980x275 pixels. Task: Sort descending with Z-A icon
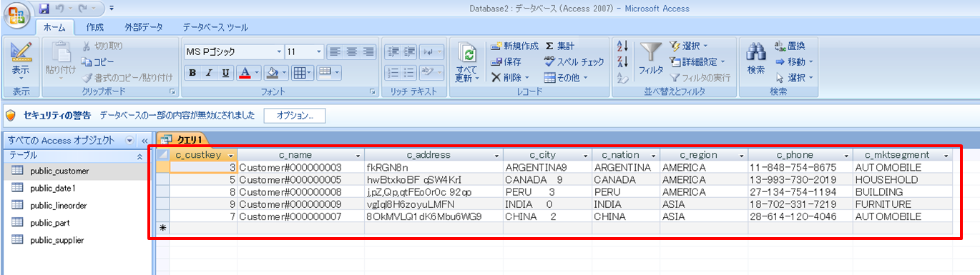click(622, 61)
